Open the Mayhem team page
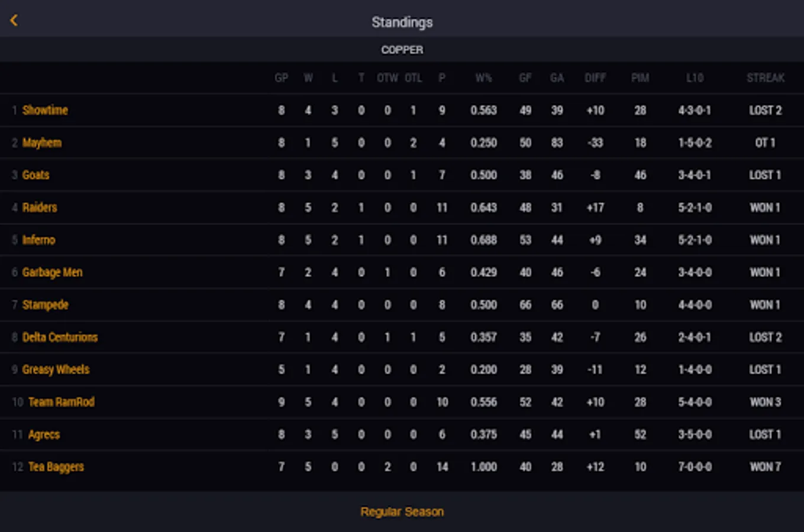 click(41, 143)
